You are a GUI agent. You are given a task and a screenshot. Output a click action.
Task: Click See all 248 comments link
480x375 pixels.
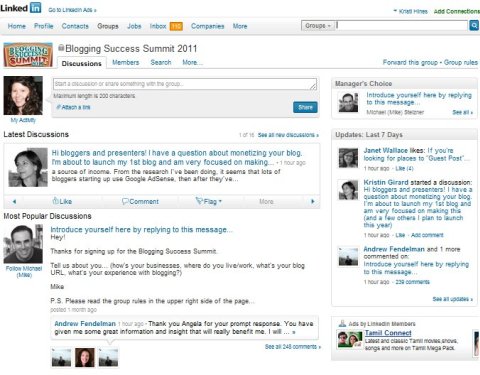(293, 347)
